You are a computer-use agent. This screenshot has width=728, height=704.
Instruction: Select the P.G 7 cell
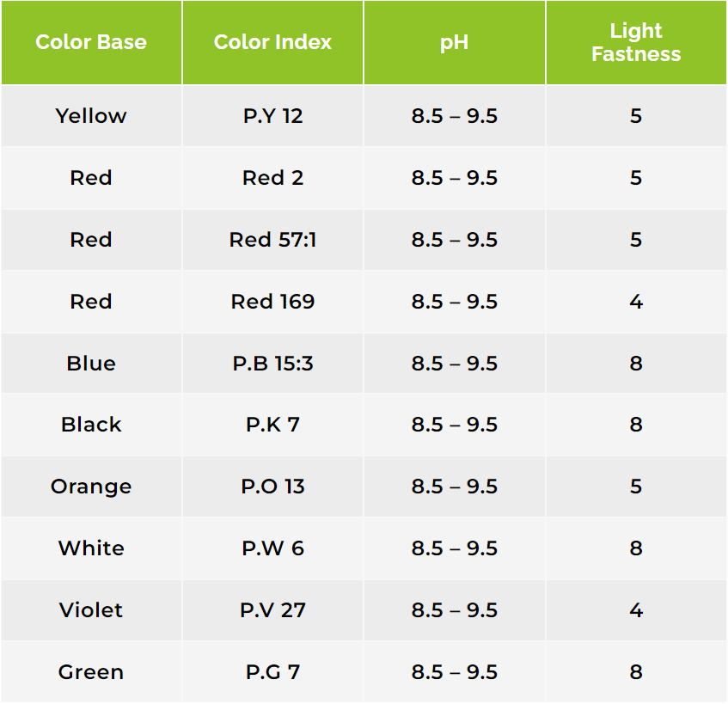tap(272, 672)
